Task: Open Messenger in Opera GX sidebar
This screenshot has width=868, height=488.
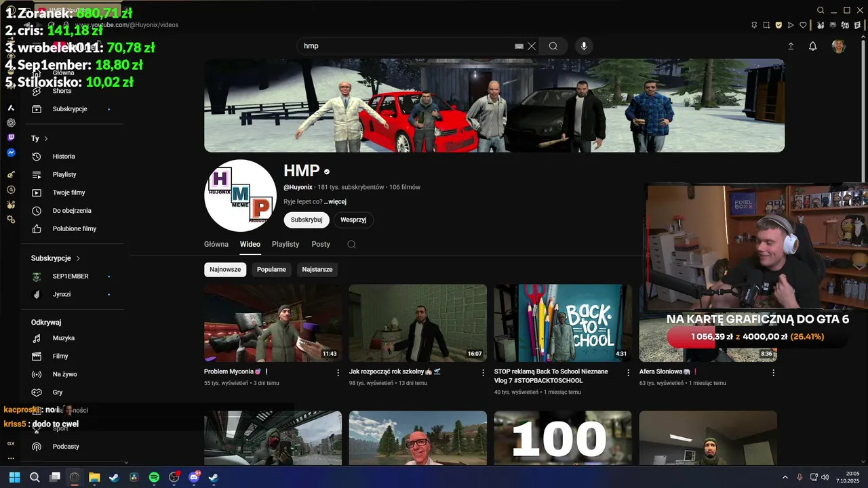Action: click(x=11, y=153)
